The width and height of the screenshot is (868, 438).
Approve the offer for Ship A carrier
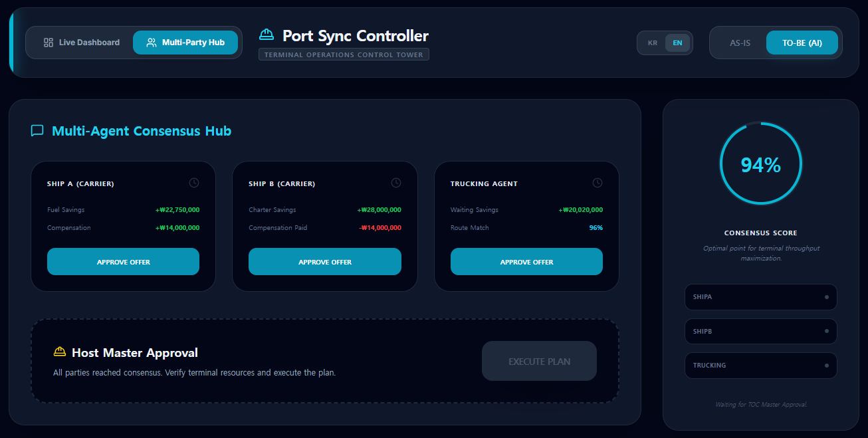(x=123, y=261)
